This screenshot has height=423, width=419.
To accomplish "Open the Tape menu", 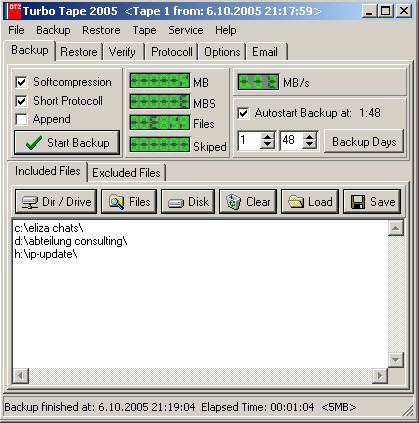I will point(144,30).
